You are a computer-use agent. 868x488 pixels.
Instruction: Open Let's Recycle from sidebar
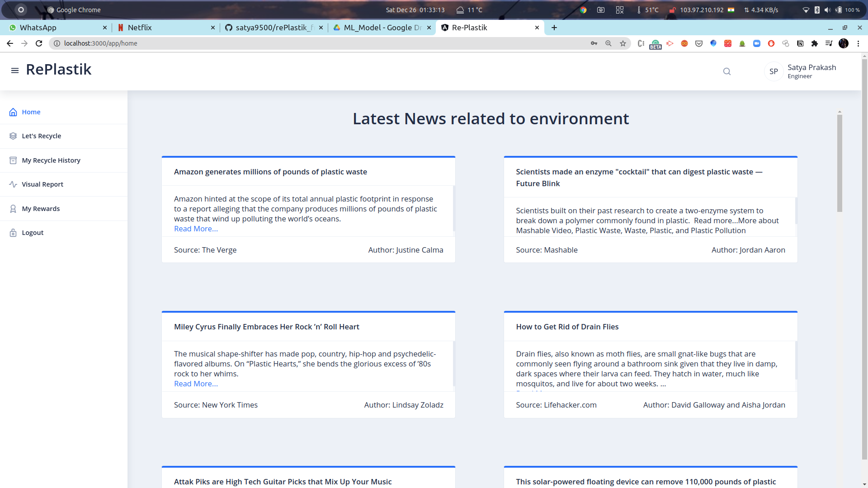pos(41,136)
